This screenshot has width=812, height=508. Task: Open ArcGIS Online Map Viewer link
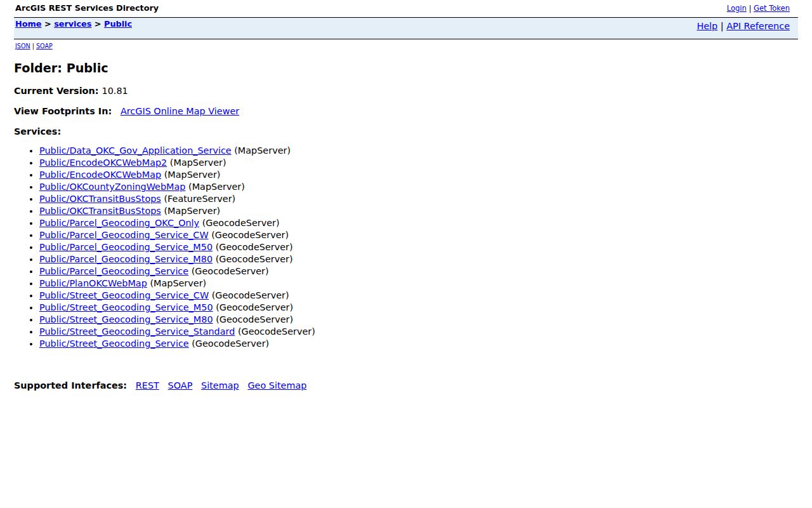[180, 111]
